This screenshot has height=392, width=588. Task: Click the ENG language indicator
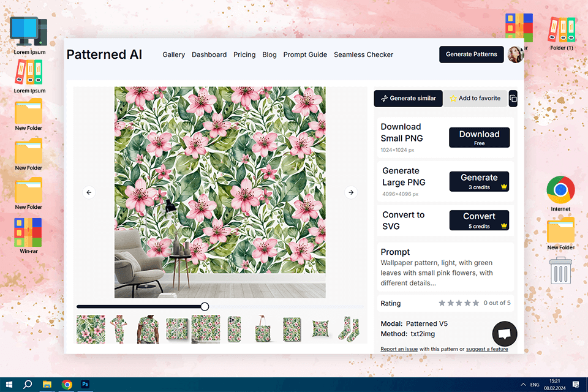535,385
